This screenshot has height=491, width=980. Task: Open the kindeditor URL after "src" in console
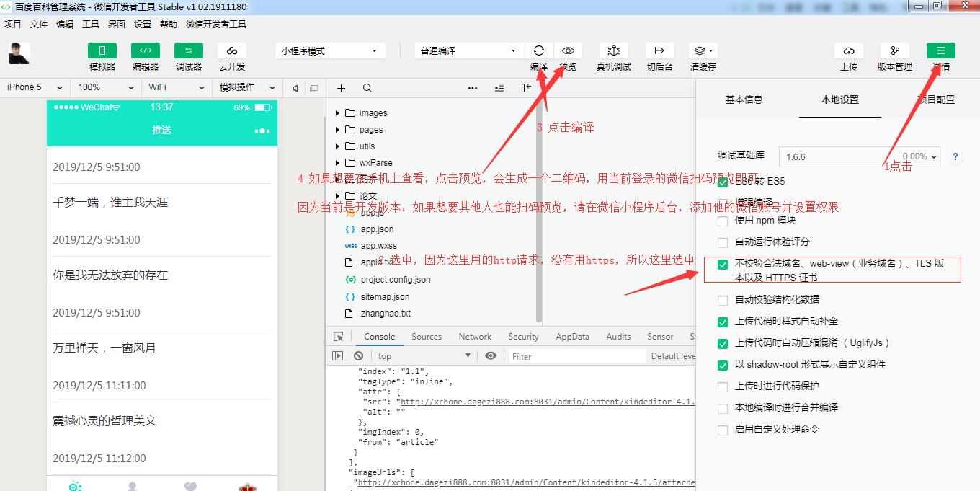(548, 402)
